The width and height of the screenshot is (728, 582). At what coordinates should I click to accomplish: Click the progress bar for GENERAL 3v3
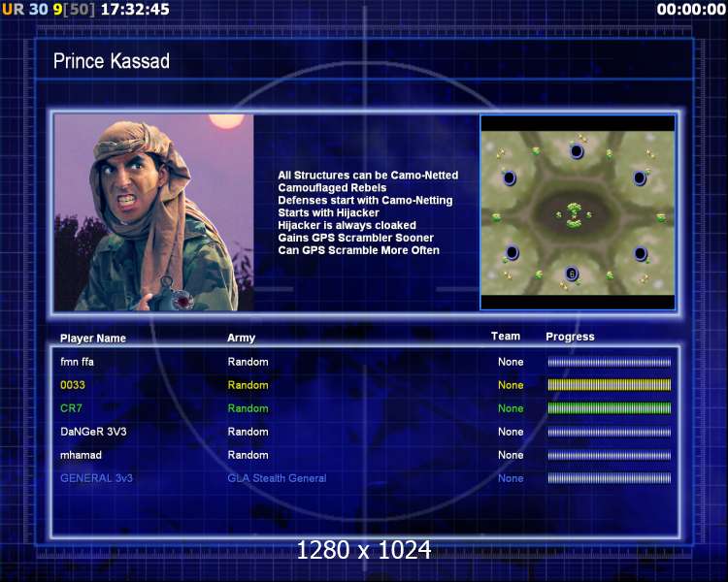(610, 478)
